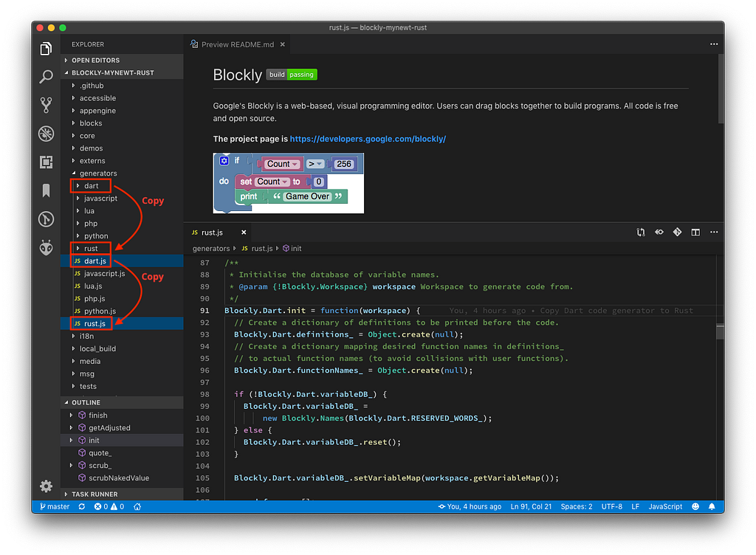This screenshot has width=756, height=555.
Task: Open the javascript.js file
Action: (x=123, y=273)
